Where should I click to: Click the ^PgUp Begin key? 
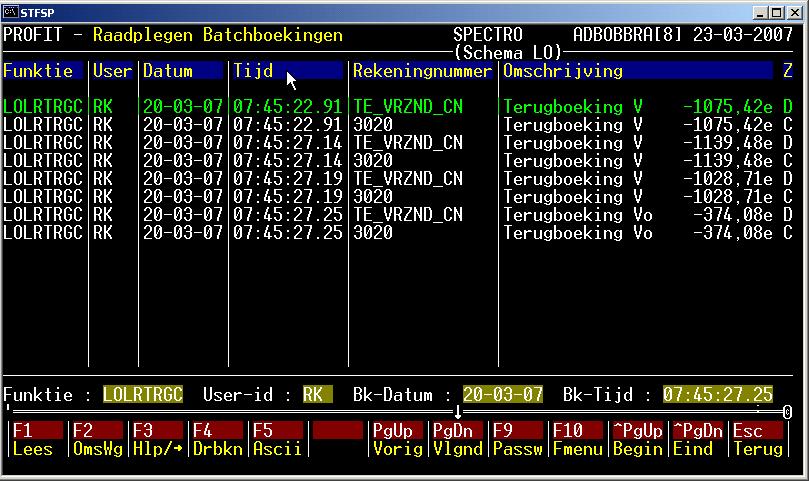(x=638, y=439)
